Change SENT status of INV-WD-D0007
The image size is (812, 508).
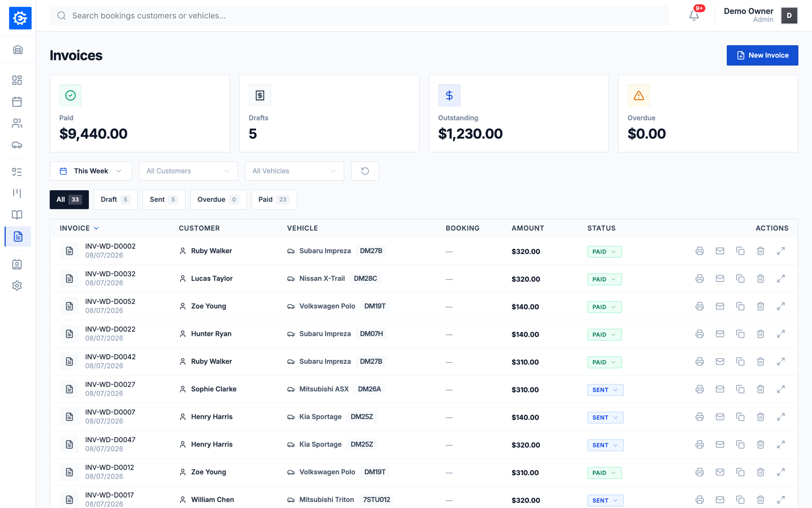pos(605,417)
